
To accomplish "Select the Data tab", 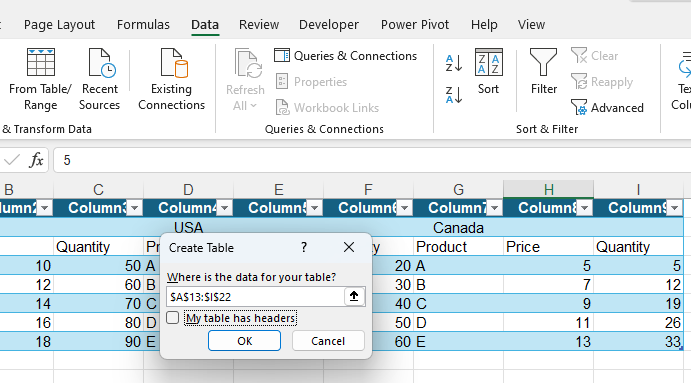I will (x=205, y=25).
